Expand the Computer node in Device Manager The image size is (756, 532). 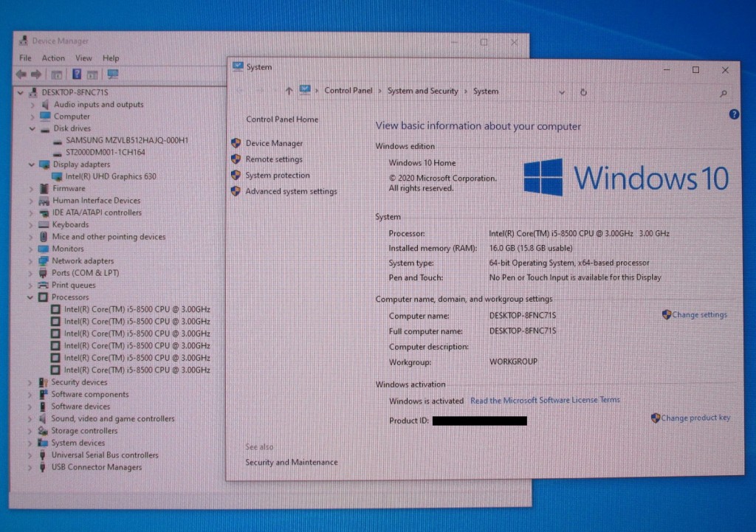[x=32, y=117]
